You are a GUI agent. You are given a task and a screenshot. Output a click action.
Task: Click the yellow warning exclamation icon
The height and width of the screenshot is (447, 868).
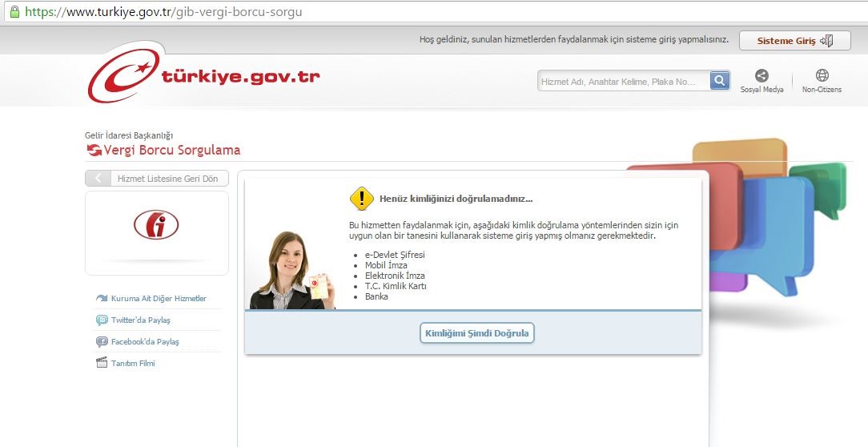[362, 199]
